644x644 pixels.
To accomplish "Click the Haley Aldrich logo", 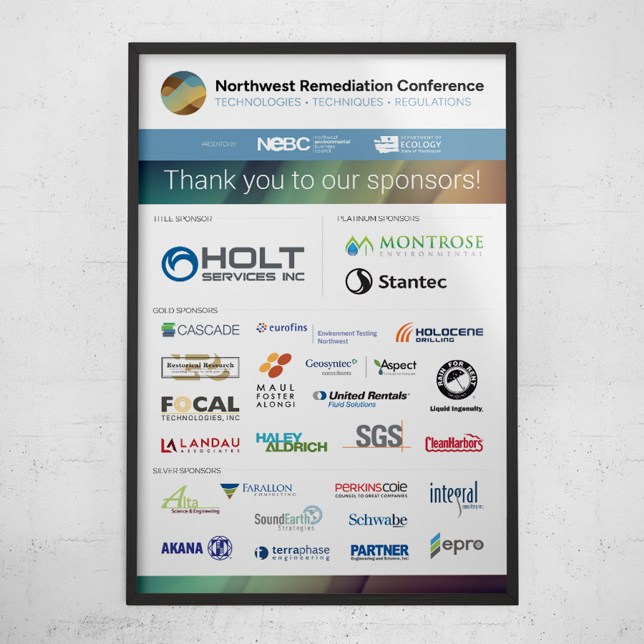I will click(292, 442).
